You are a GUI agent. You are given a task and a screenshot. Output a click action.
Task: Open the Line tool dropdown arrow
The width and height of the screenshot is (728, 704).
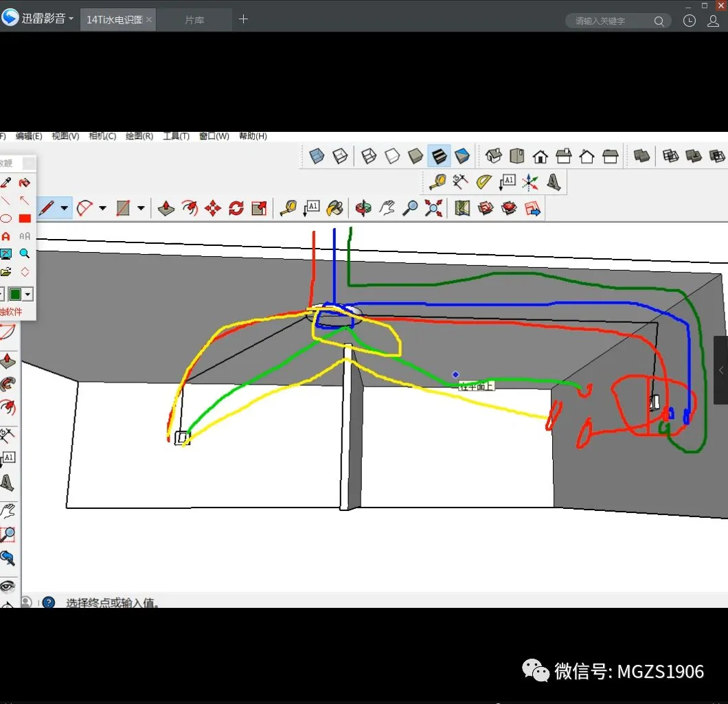[65, 208]
